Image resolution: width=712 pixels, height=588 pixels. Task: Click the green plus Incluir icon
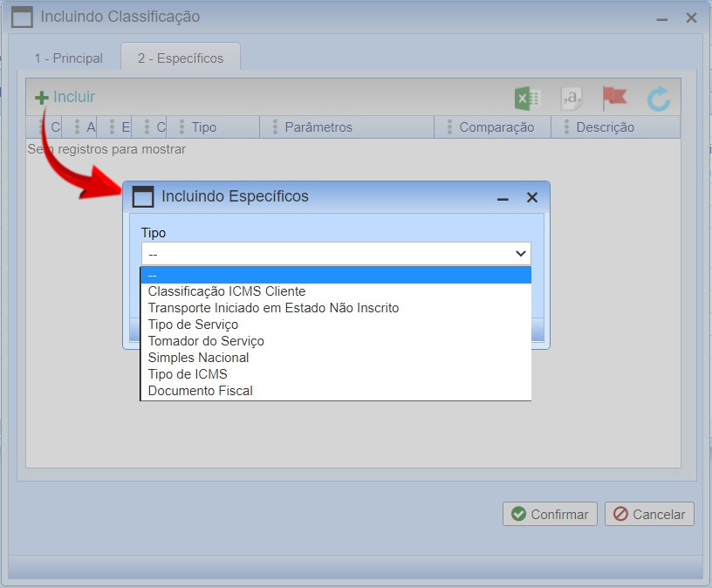click(x=41, y=98)
